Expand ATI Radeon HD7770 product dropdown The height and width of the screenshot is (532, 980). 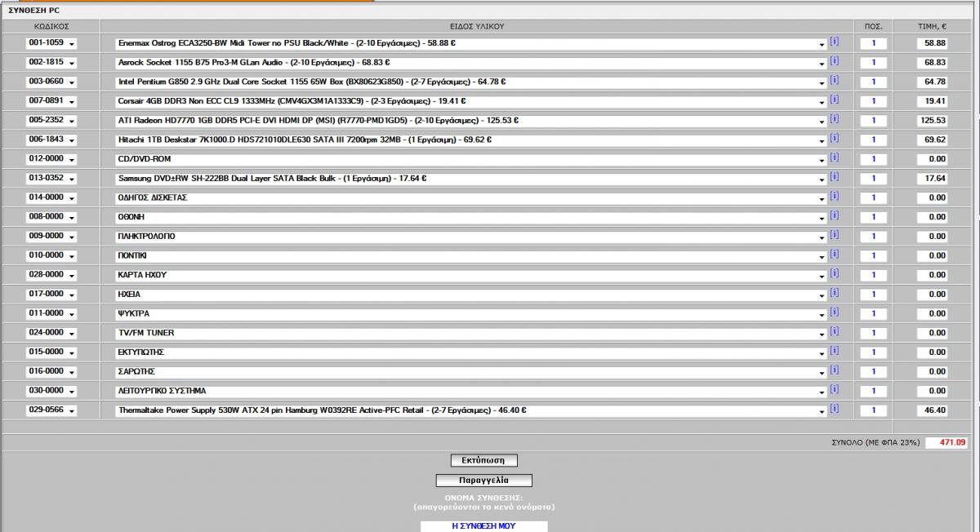(x=470, y=120)
